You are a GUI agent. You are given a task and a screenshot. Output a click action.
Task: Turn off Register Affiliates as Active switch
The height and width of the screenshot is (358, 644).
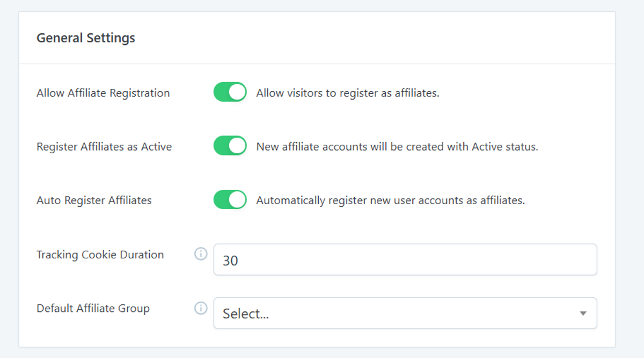pyautogui.click(x=230, y=146)
